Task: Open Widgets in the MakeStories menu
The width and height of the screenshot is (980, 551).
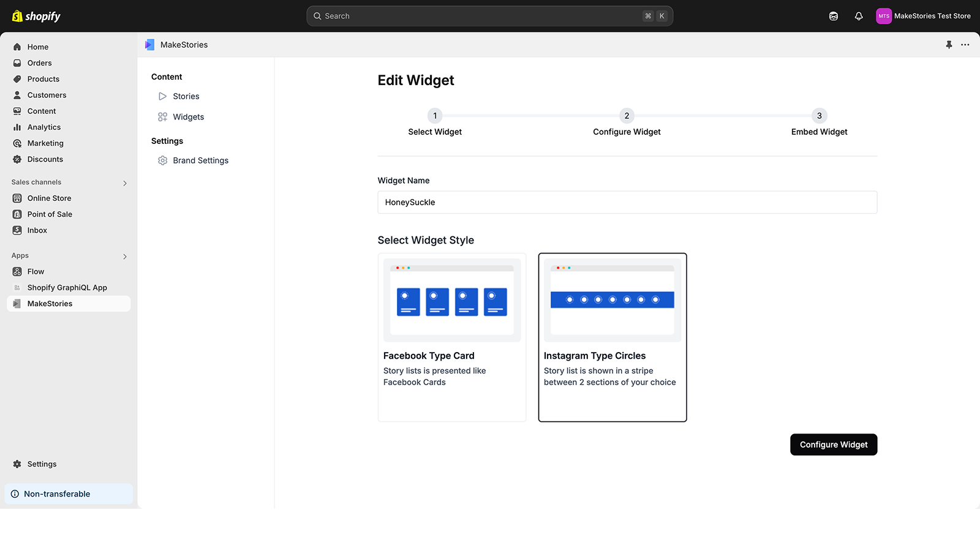Action: point(189,116)
